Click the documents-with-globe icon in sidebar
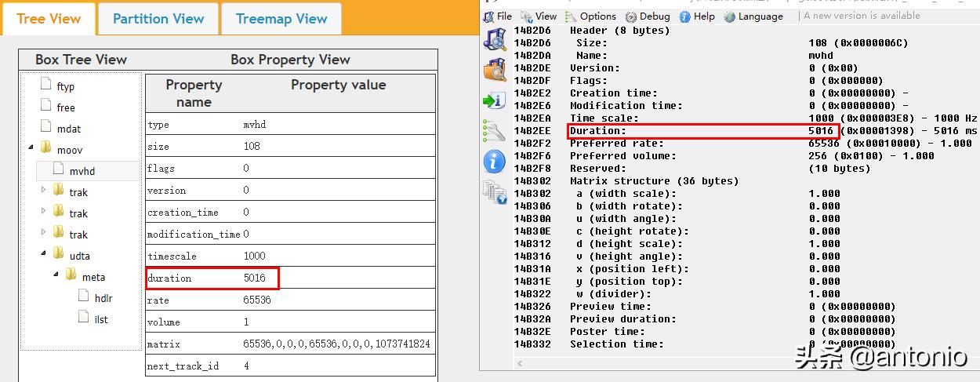980x382 pixels. (x=495, y=192)
